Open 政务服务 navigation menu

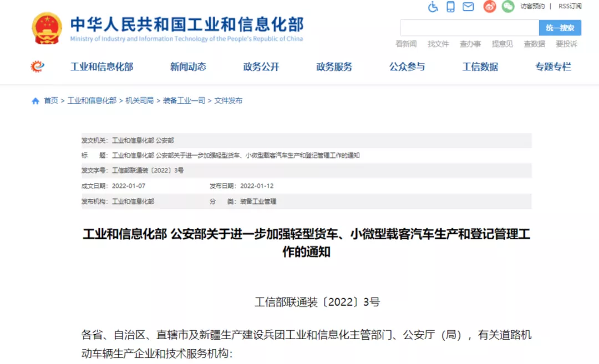click(334, 67)
